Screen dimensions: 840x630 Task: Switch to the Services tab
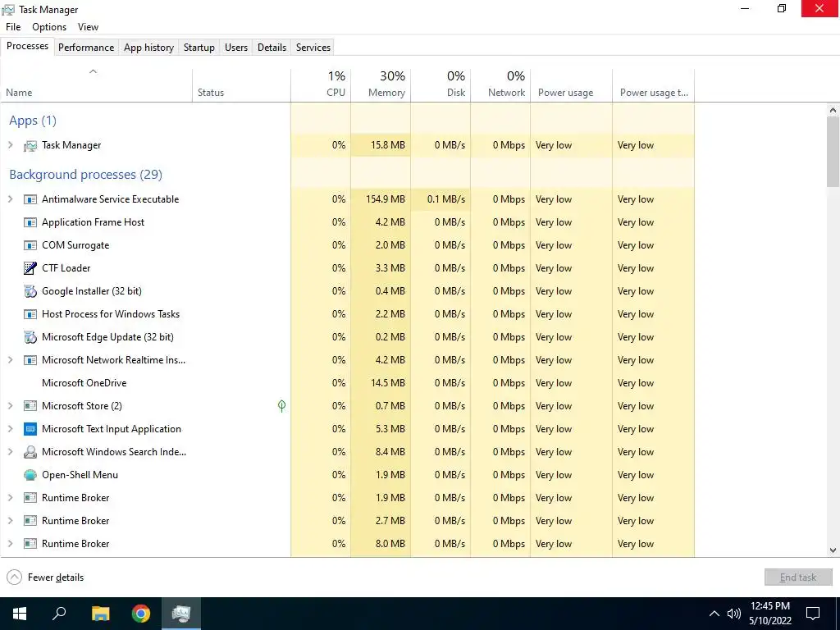(313, 47)
